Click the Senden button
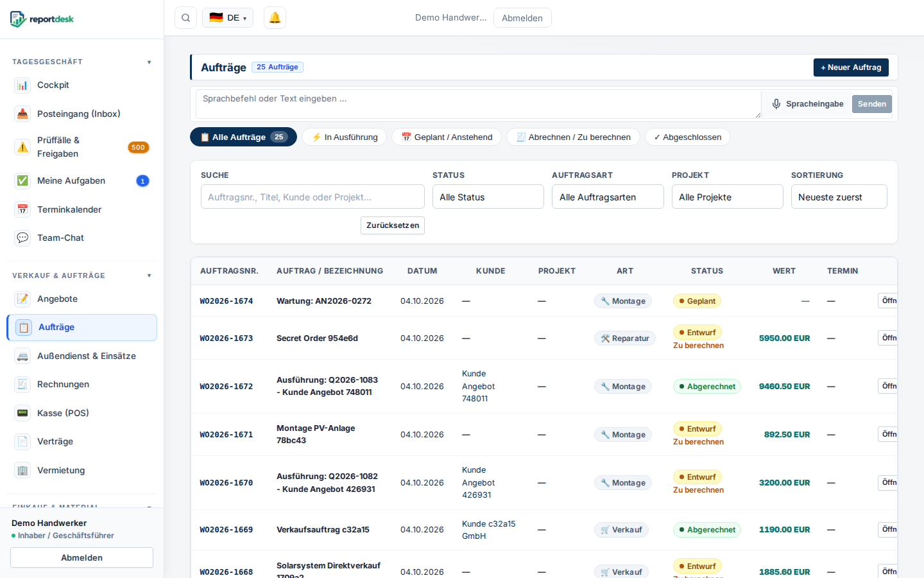Screen dimensions: 924x578 click(872, 104)
